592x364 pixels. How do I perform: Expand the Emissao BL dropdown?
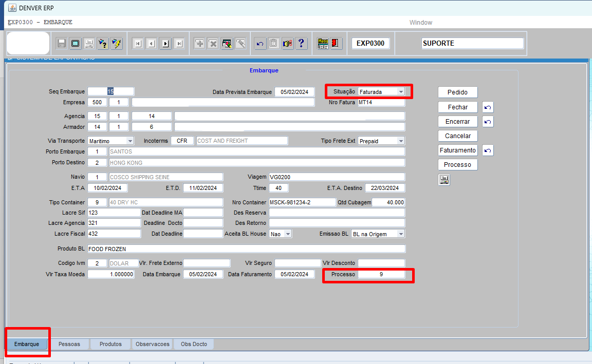pos(401,234)
